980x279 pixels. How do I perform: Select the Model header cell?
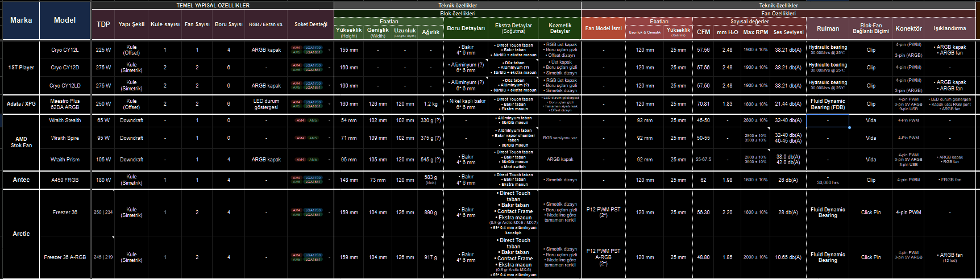pos(65,20)
